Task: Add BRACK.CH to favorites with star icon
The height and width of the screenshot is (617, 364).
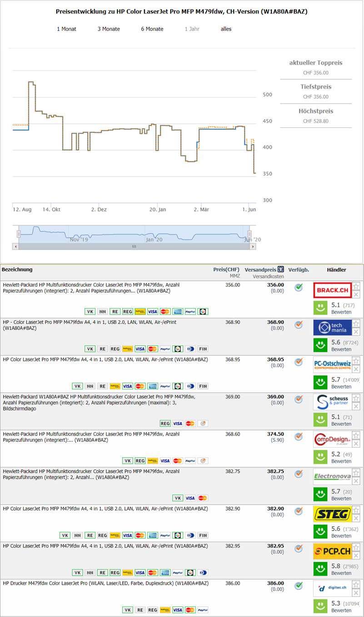Action: (356, 286)
